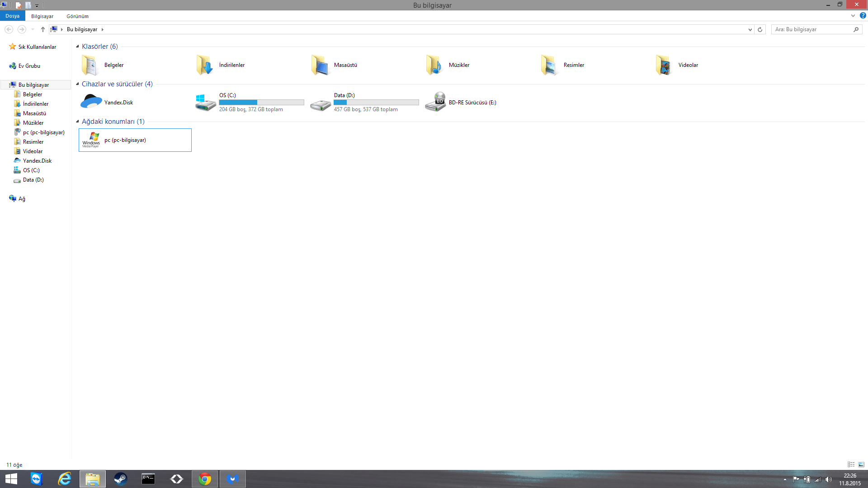
Task: Open the Dosya menu tab
Action: (13, 16)
